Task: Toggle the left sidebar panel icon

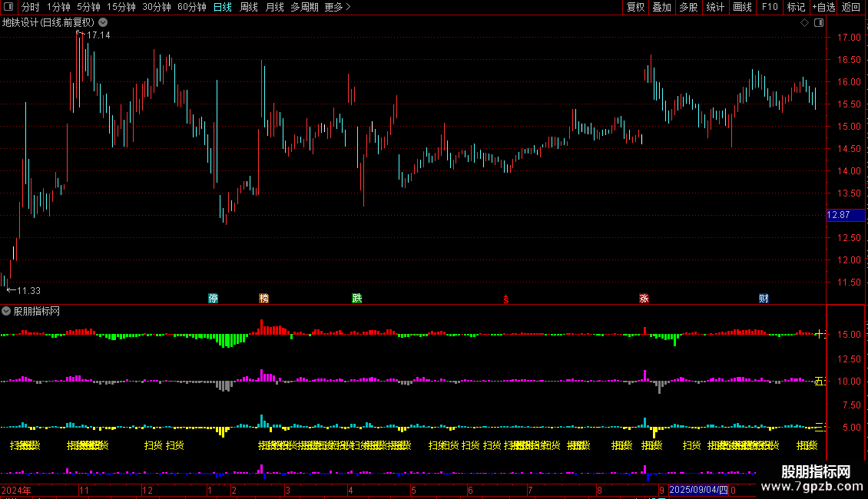Action: tap(8, 7)
